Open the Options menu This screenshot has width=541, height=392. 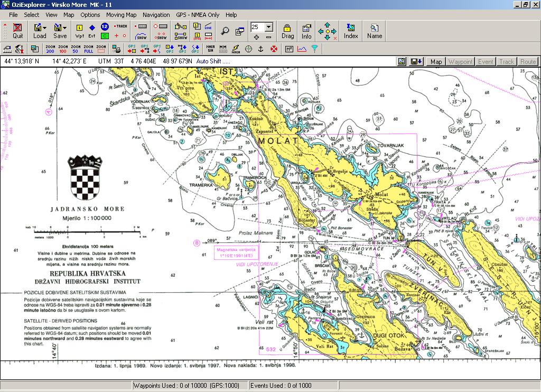click(x=90, y=15)
